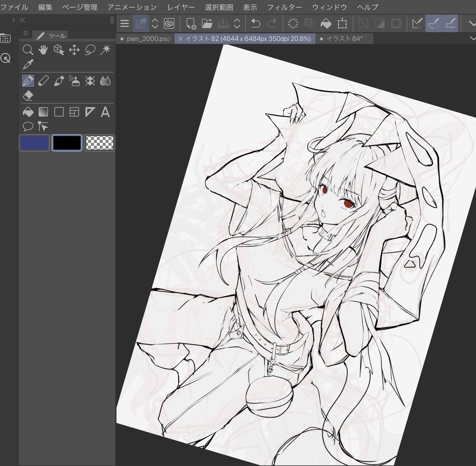Viewport: 476px width, 466px height.
Task: Choose the Lasso selection tool
Action: pos(90,50)
